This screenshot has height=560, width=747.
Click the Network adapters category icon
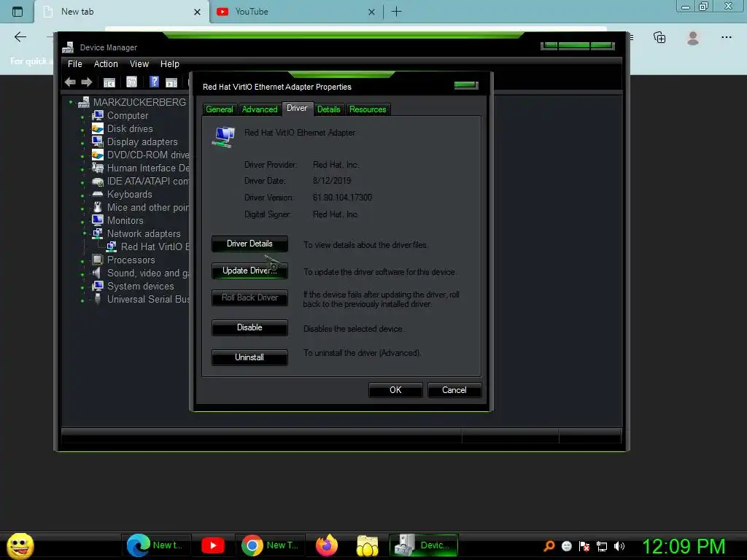pyautogui.click(x=98, y=233)
